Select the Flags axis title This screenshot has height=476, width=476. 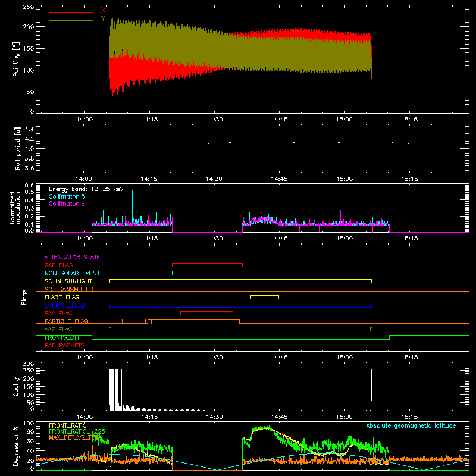pyautogui.click(x=24, y=297)
